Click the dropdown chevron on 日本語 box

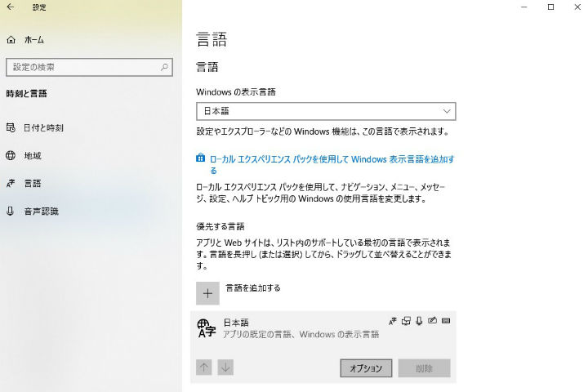point(447,111)
